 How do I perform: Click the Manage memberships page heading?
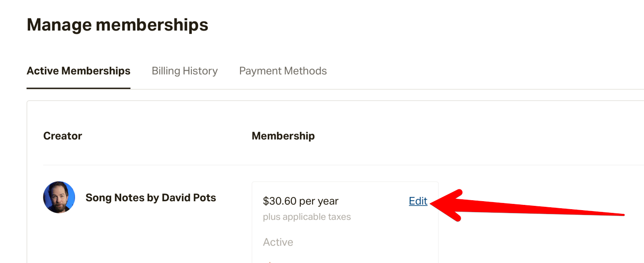117,25
